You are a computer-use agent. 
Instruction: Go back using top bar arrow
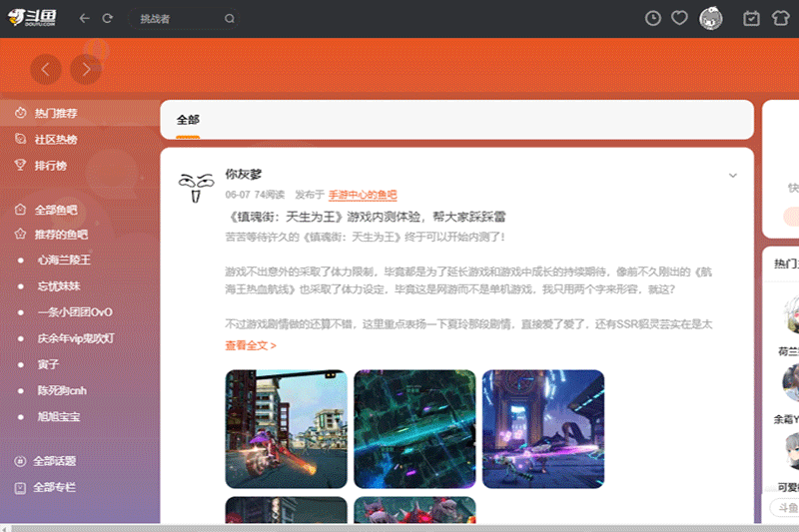84,18
